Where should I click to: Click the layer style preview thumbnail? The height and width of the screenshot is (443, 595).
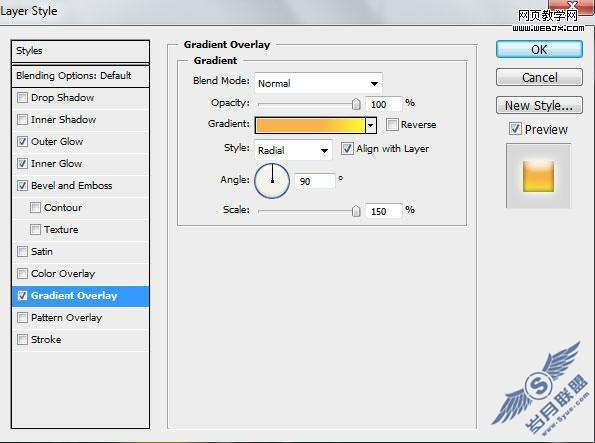(538, 176)
